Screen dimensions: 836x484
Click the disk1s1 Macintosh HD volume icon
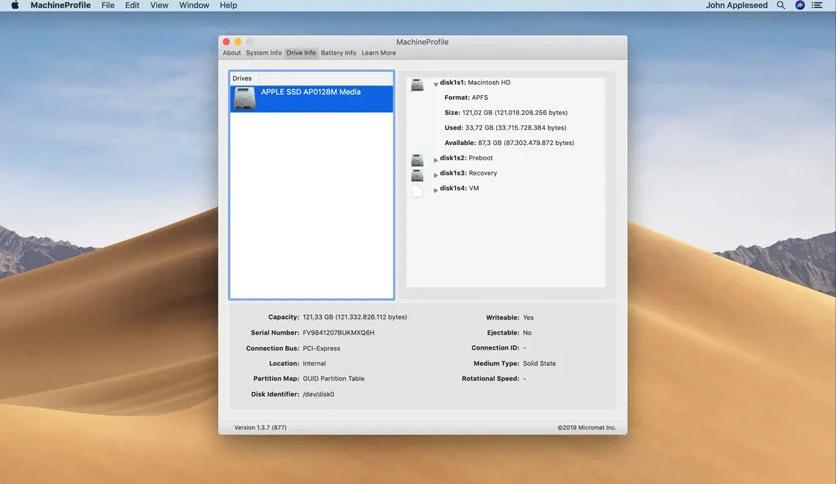(x=417, y=84)
